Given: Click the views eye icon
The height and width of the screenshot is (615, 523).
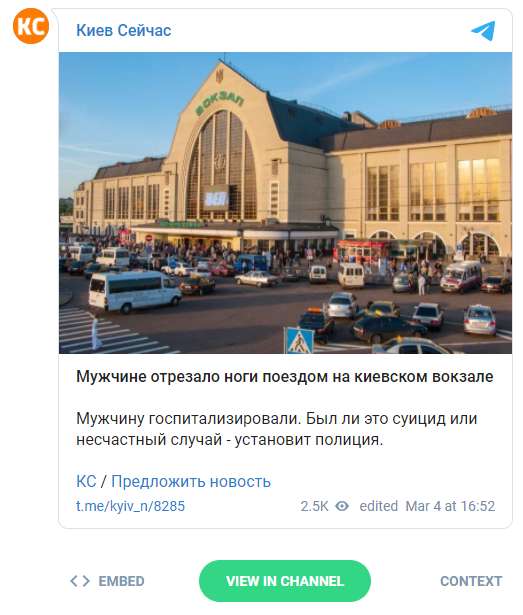Looking at the screenshot, I should coord(342,506).
